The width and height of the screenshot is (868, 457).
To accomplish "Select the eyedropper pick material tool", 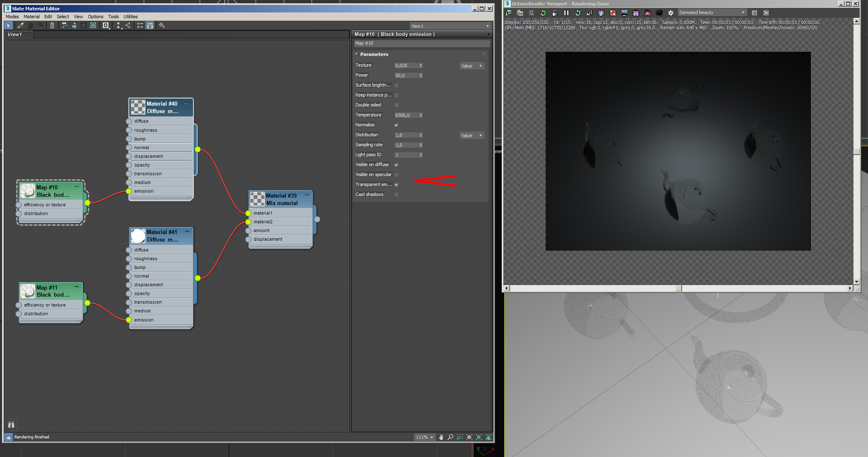I will 21,26.
